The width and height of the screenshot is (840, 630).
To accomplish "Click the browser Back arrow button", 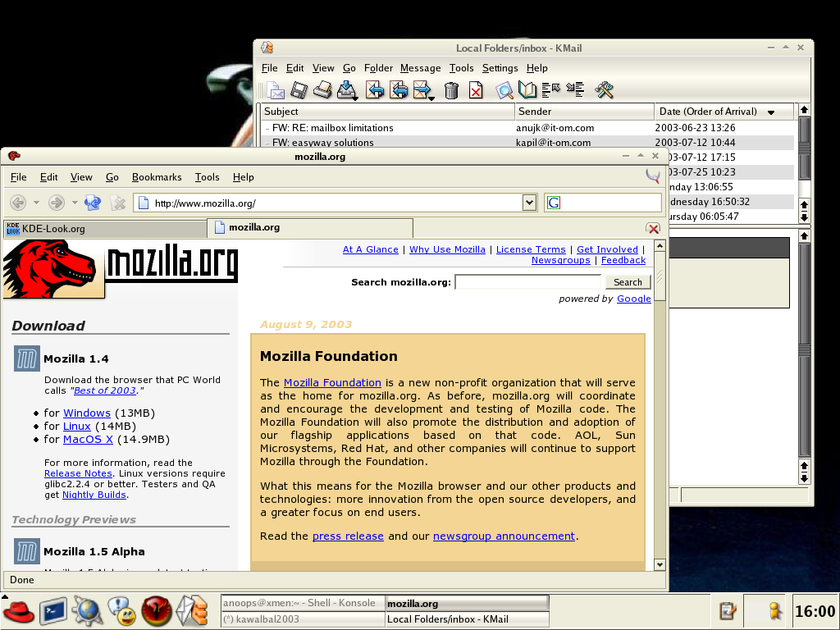I will click(x=18, y=203).
